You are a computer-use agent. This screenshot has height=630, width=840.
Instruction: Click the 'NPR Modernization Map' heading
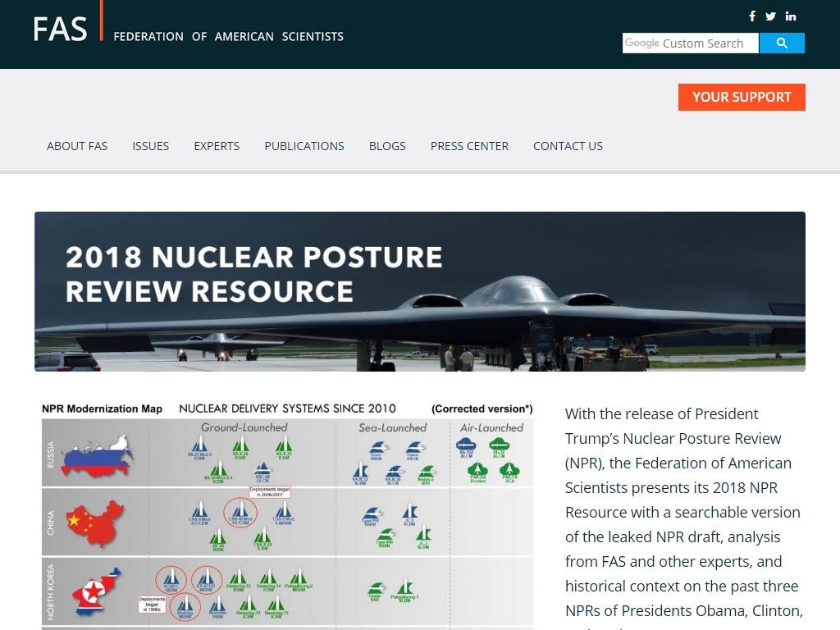(102, 409)
